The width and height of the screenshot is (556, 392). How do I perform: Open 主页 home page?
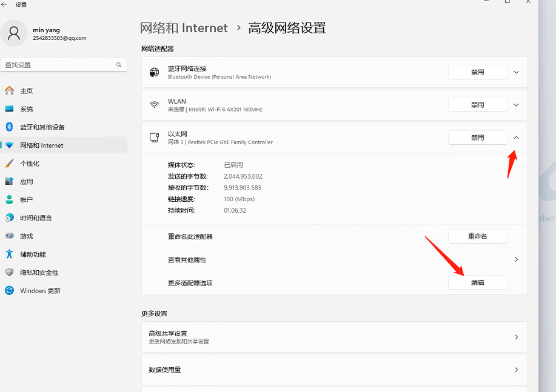point(27,91)
